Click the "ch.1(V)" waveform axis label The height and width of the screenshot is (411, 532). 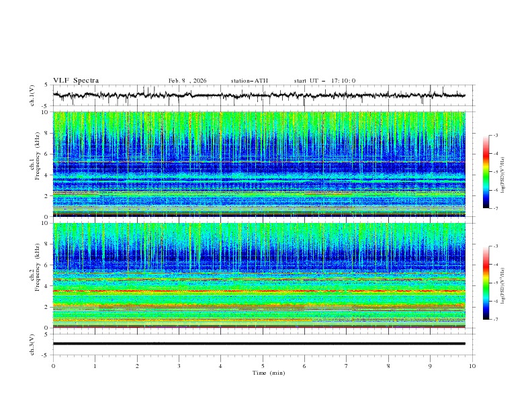click(33, 95)
